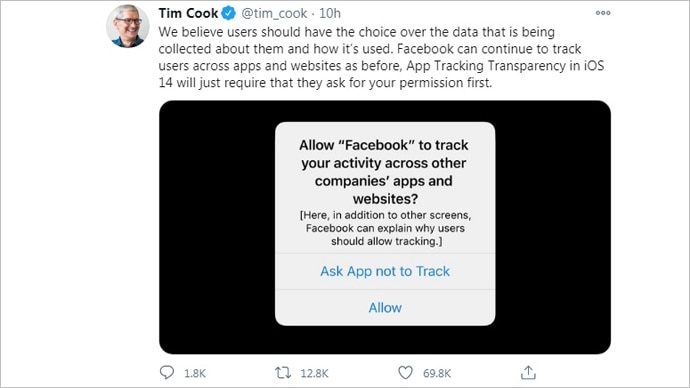Image resolution: width=690 pixels, height=388 pixels.
Task: Click the black area beside the dialog
Action: tap(217, 227)
